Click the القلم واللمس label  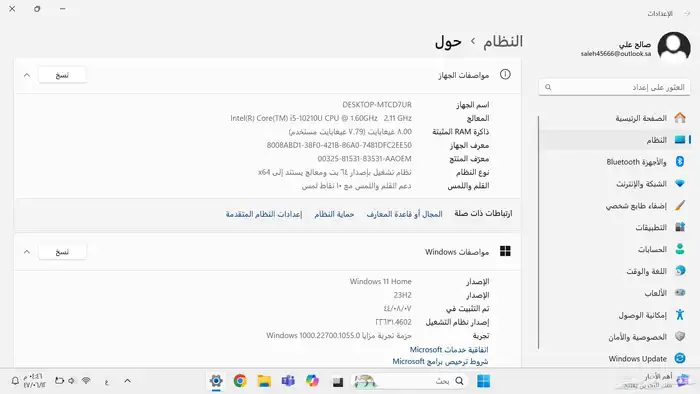click(468, 186)
